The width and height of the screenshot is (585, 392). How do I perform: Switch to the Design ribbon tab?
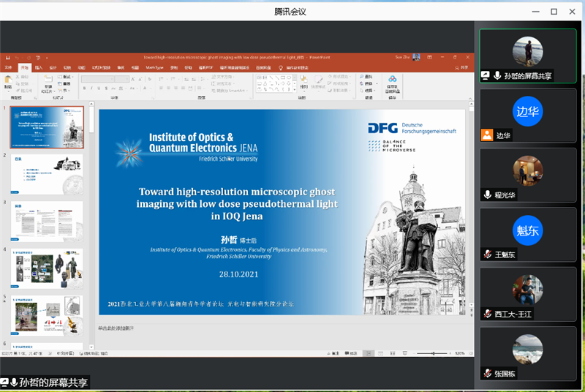point(53,67)
